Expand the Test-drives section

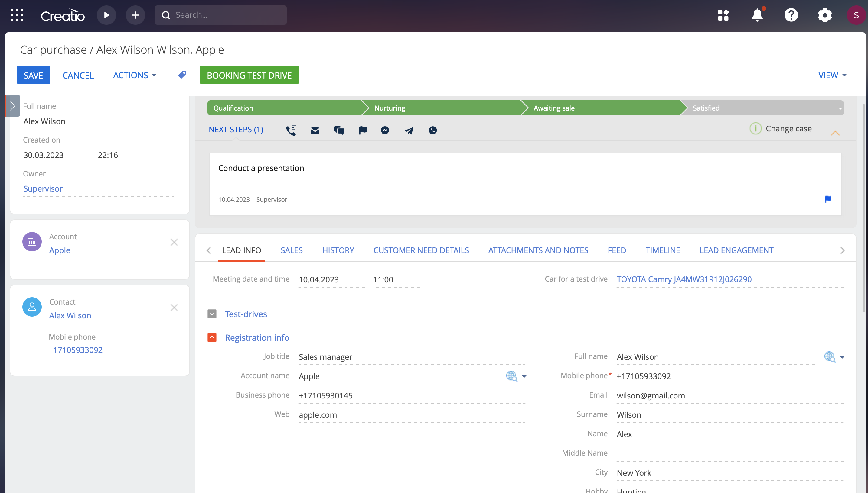coord(212,314)
